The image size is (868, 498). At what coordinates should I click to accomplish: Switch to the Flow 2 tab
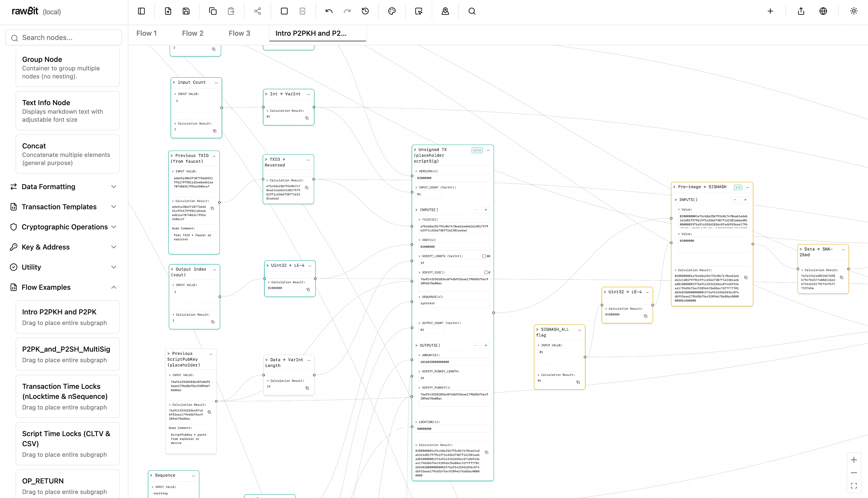193,33
